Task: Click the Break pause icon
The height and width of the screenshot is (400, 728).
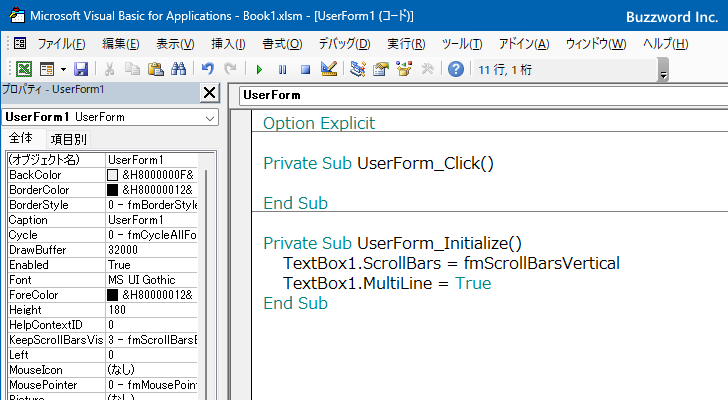Action: coord(282,70)
